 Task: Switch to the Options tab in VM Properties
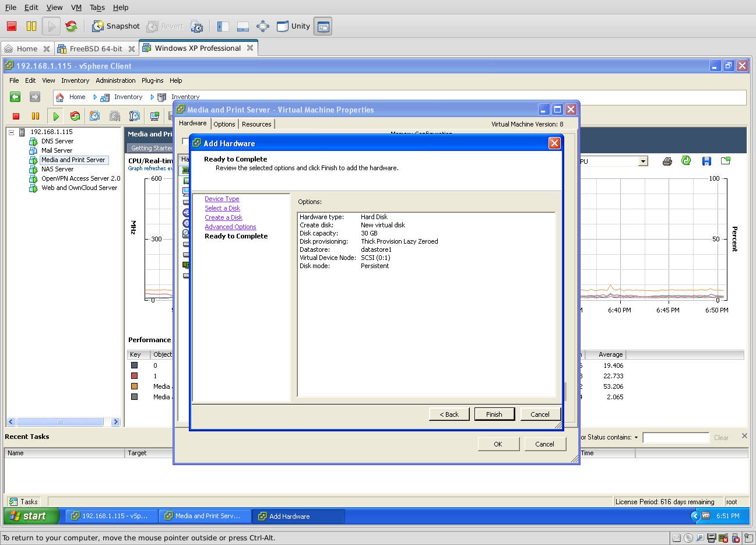(224, 124)
